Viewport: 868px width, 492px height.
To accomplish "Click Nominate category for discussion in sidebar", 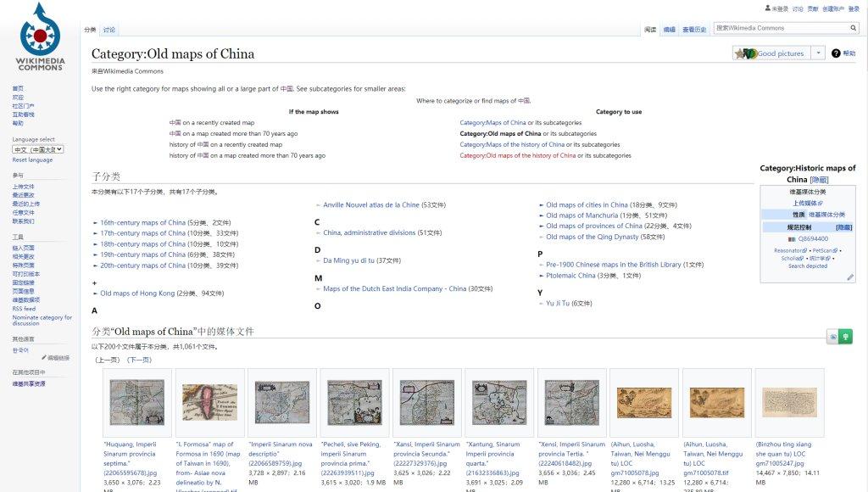I will 42,321.
